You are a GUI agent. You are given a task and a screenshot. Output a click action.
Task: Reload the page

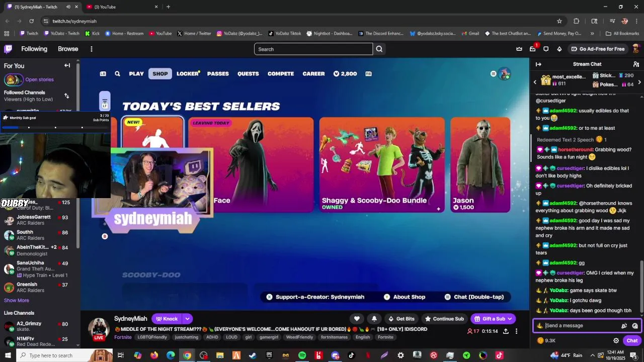[x=31, y=21]
